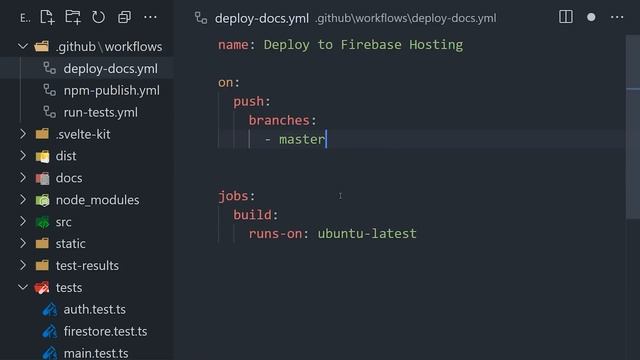Open main.test.ts file
The image size is (640, 360).
(96, 353)
